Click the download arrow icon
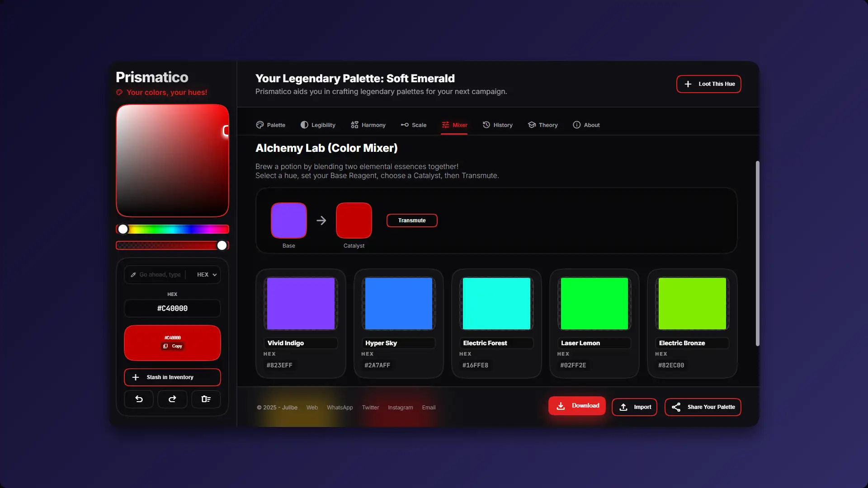The width and height of the screenshot is (868, 488). point(561,406)
